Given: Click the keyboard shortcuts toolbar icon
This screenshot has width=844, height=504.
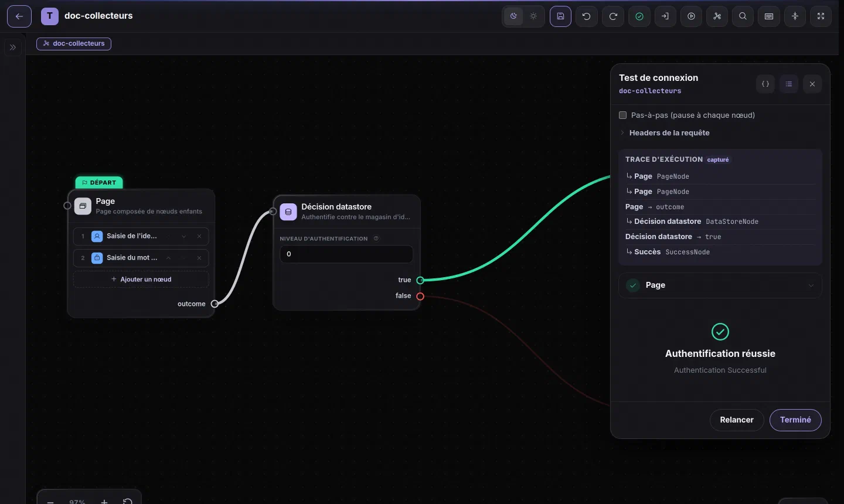Looking at the screenshot, I should click(769, 16).
